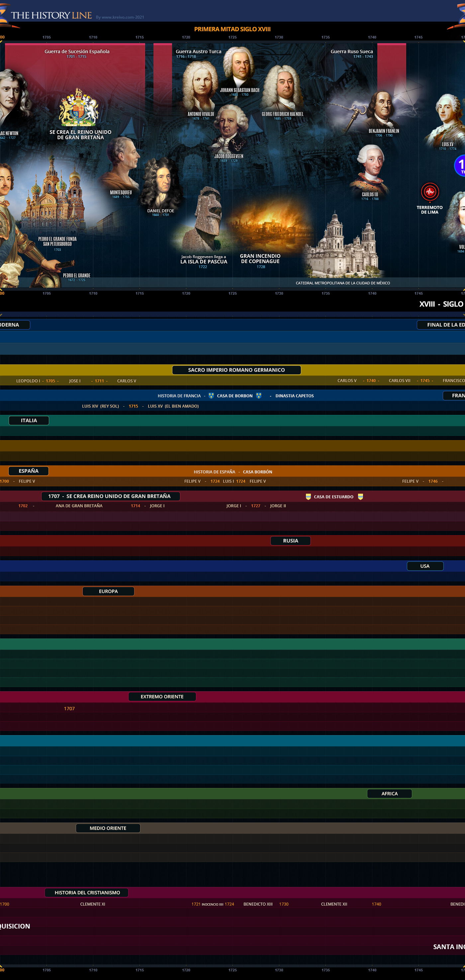Image resolution: width=465 pixels, height=980 pixels.
Task: Open Johann Sebastian Bach portrait
Action: pos(239,67)
